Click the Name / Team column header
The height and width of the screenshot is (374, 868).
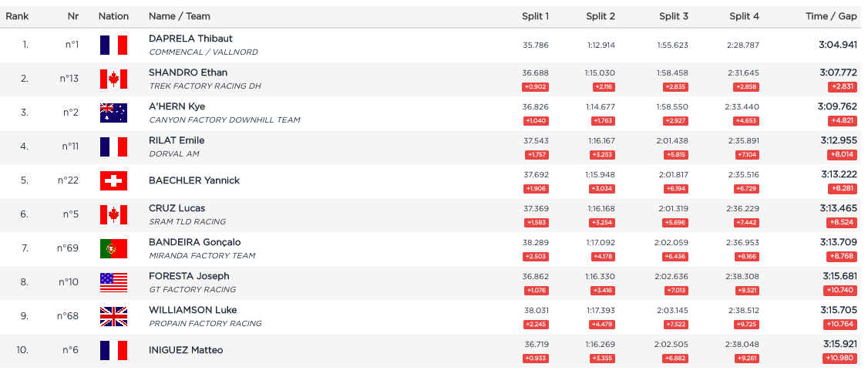point(179,16)
